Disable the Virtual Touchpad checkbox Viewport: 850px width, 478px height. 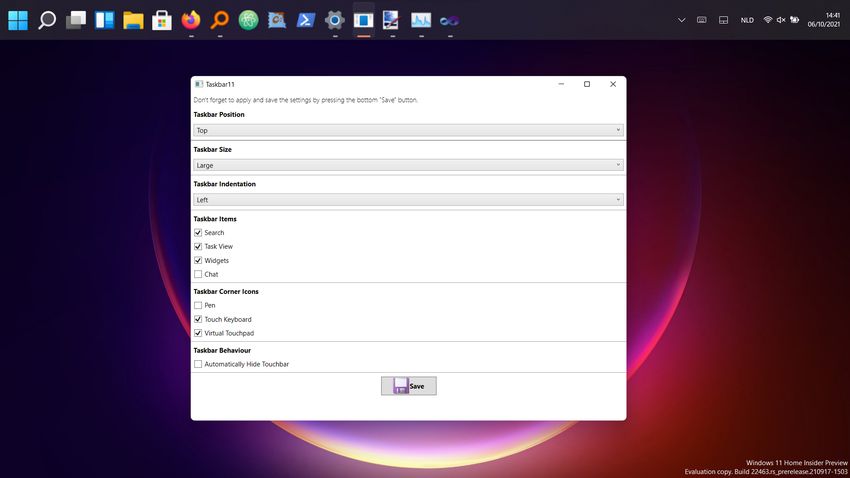tap(198, 333)
